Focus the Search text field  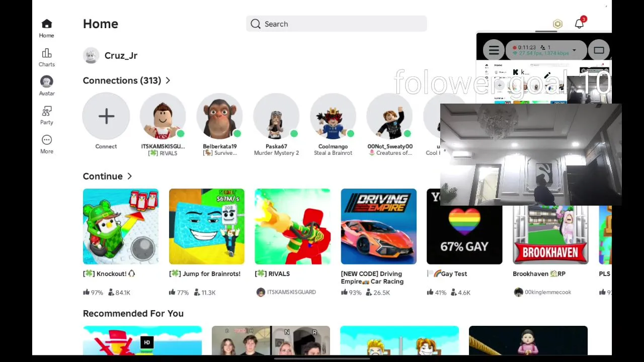pyautogui.click(x=337, y=24)
